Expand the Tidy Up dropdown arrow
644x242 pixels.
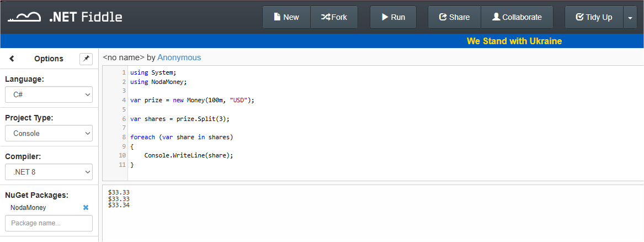coord(630,17)
